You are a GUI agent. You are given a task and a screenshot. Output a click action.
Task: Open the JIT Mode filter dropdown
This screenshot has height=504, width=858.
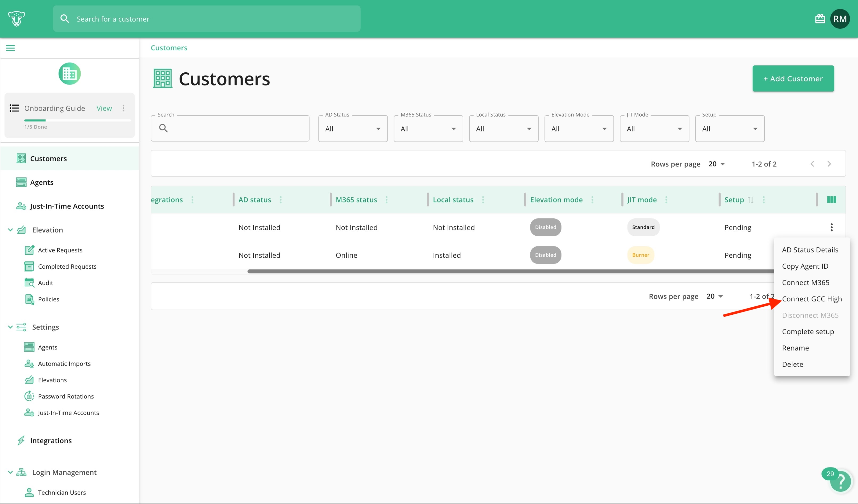(x=654, y=129)
